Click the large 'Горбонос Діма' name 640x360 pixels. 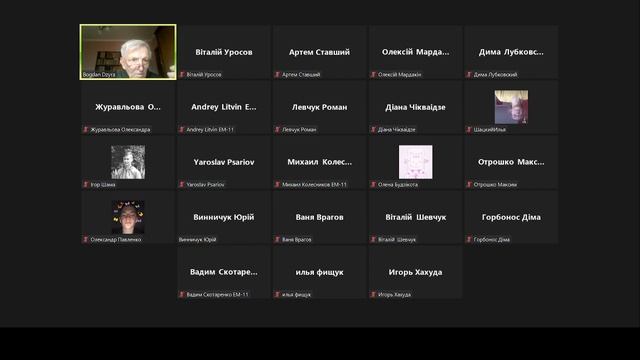tap(511, 217)
